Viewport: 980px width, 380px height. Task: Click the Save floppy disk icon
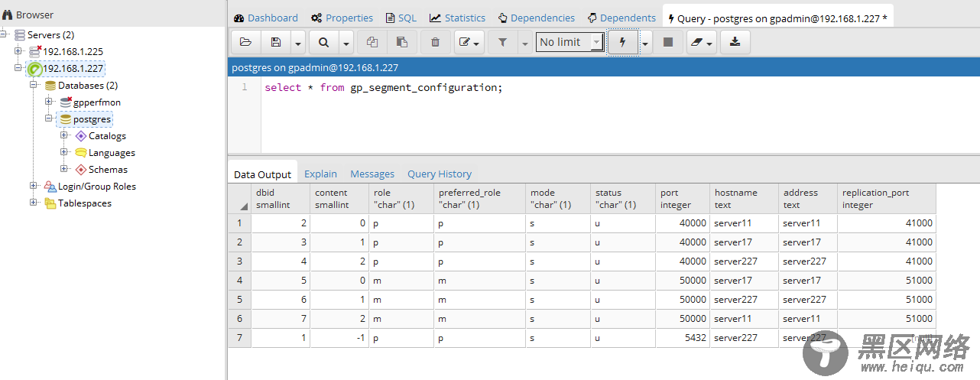tap(276, 42)
